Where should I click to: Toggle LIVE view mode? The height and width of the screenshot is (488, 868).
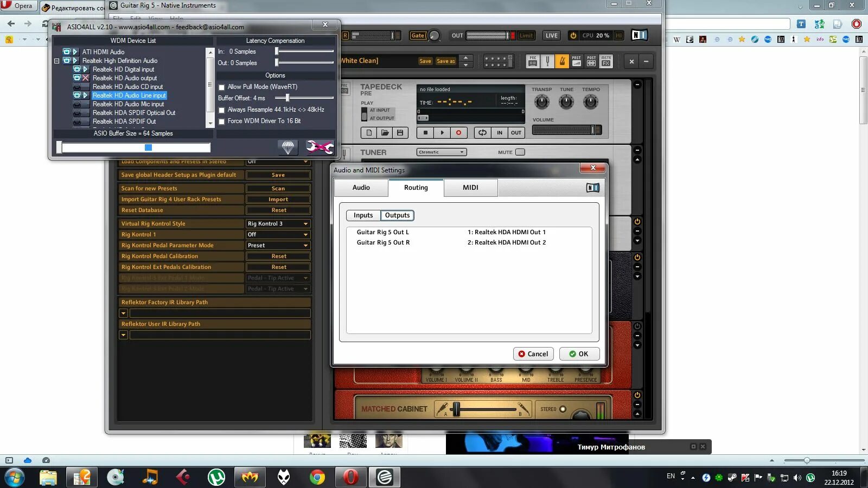coord(552,36)
